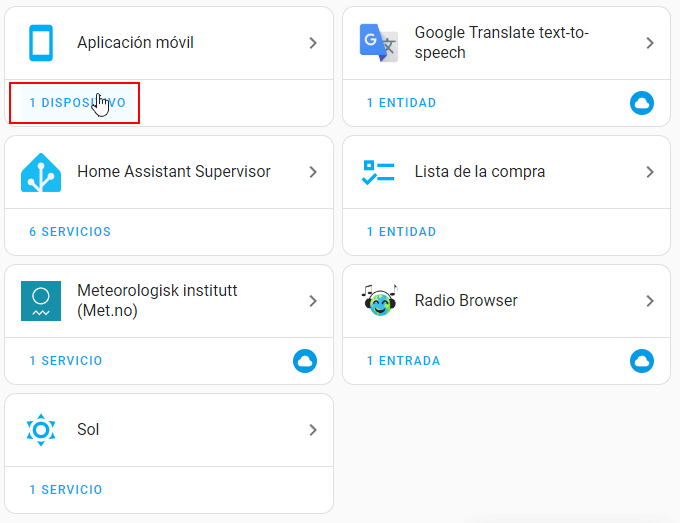Click the cloud badge on Meteorologisk institutt card
680x523 pixels.
pos(305,361)
